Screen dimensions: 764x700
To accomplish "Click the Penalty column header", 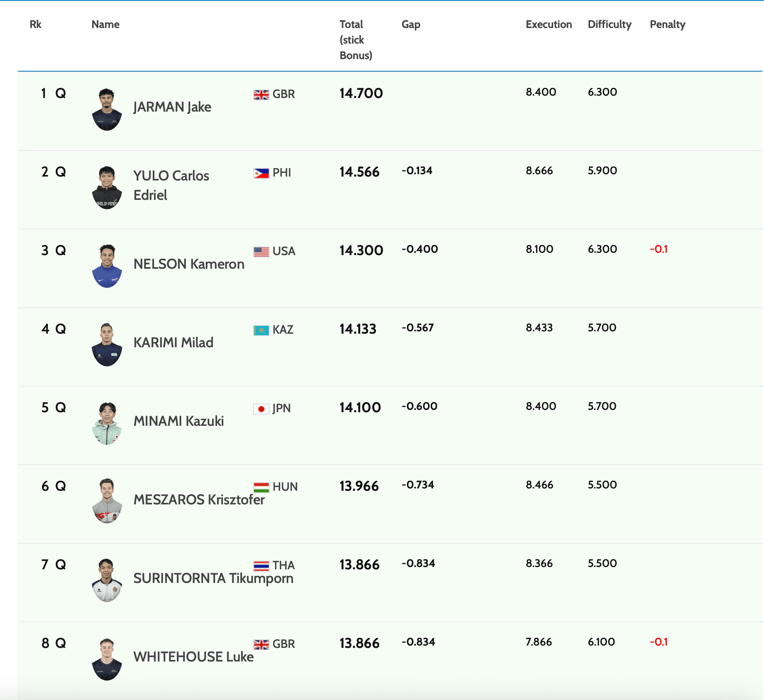I will coord(667,24).
